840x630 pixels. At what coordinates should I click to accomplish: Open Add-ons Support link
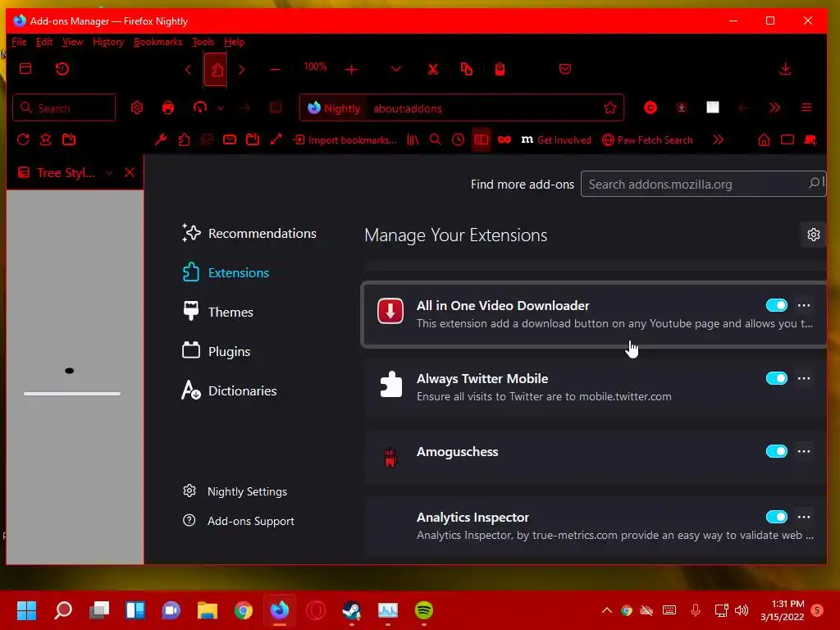[x=239, y=521]
